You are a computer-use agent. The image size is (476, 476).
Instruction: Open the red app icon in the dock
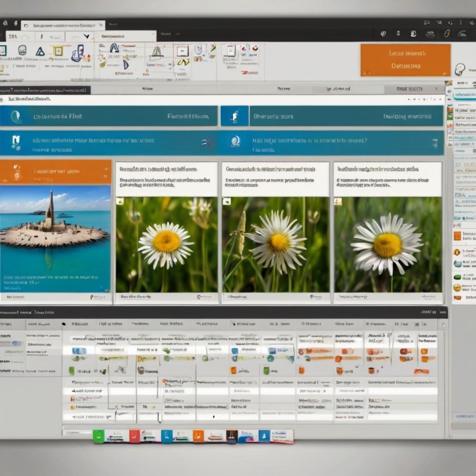click(x=134, y=436)
